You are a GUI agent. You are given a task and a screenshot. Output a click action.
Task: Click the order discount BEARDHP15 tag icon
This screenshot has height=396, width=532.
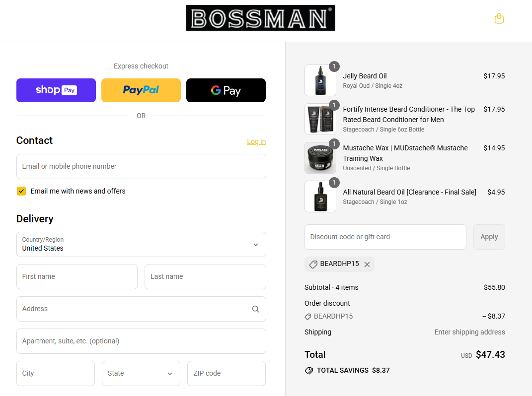(x=308, y=317)
